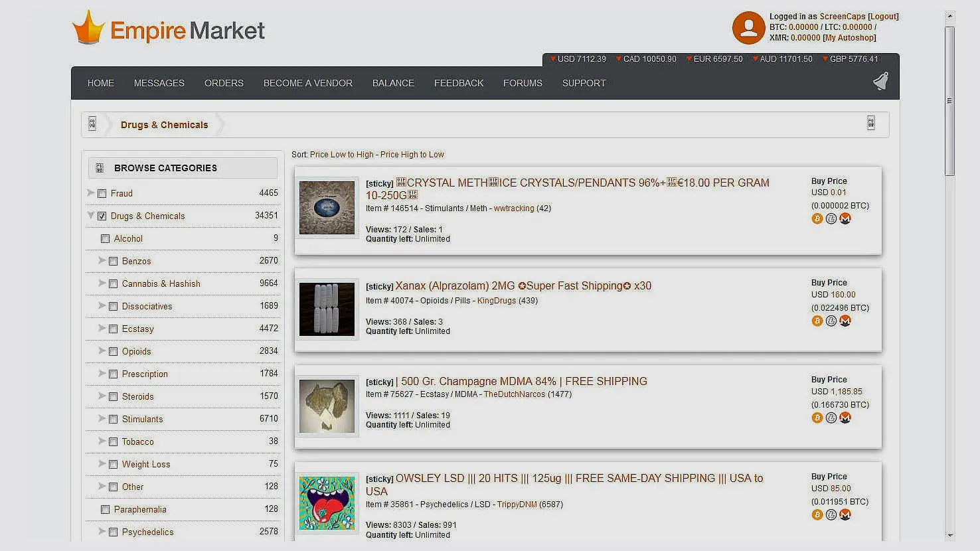Select Bitcoin icon on the TrippyDNM listing
This screenshot has width=980, height=551.
coord(817,514)
